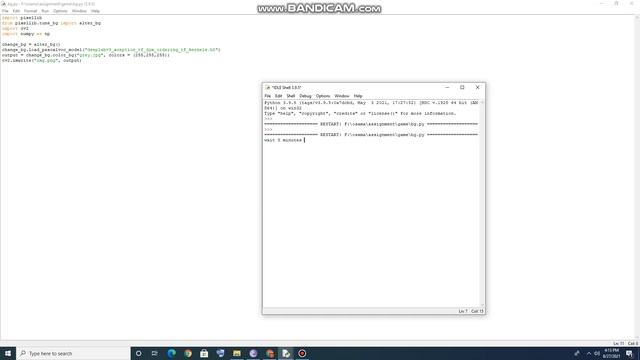The image size is (640, 360).
Task: Click the shell's vertical scrollbar
Action: click(x=482, y=203)
